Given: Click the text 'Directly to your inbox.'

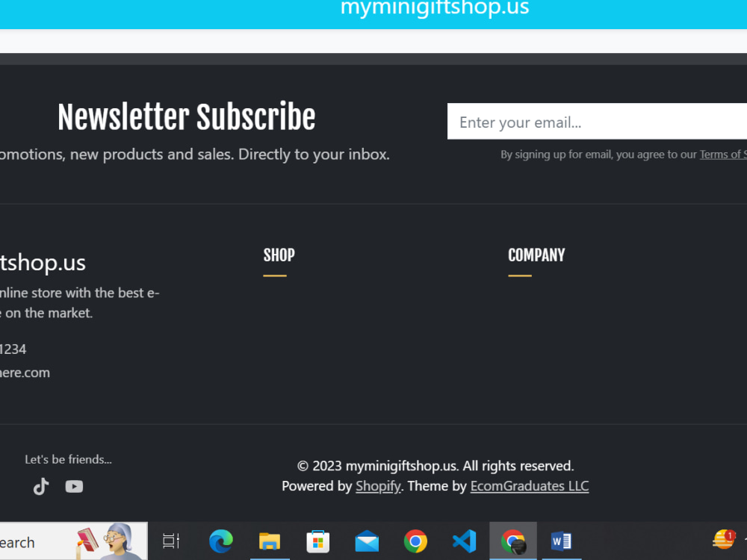Looking at the screenshot, I should coord(314,155).
